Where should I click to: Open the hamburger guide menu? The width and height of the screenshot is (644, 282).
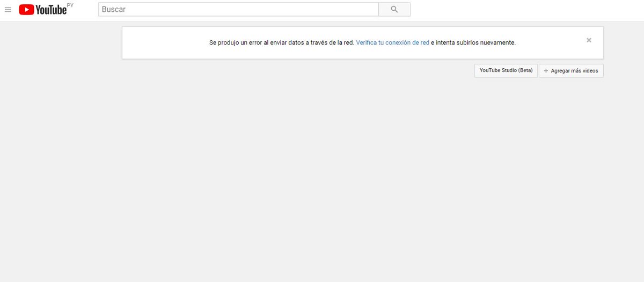pyautogui.click(x=8, y=10)
